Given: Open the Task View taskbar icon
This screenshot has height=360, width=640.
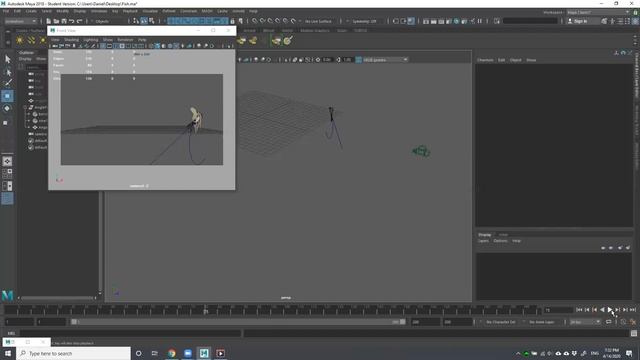Looking at the screenshot, I should coord(155,353).
